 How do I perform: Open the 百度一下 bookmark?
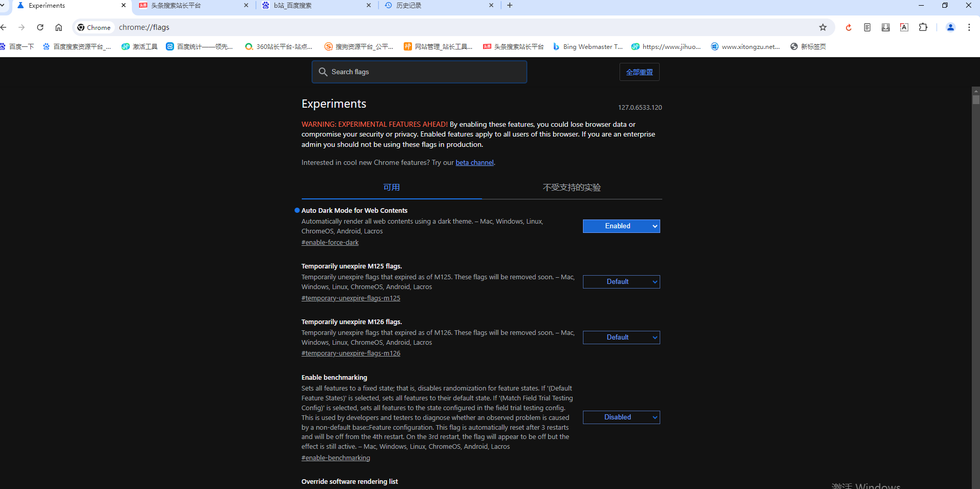pos(17,46)
